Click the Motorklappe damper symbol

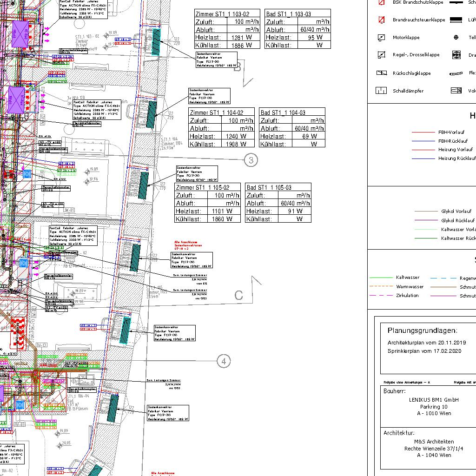click(x=382, y=38)
